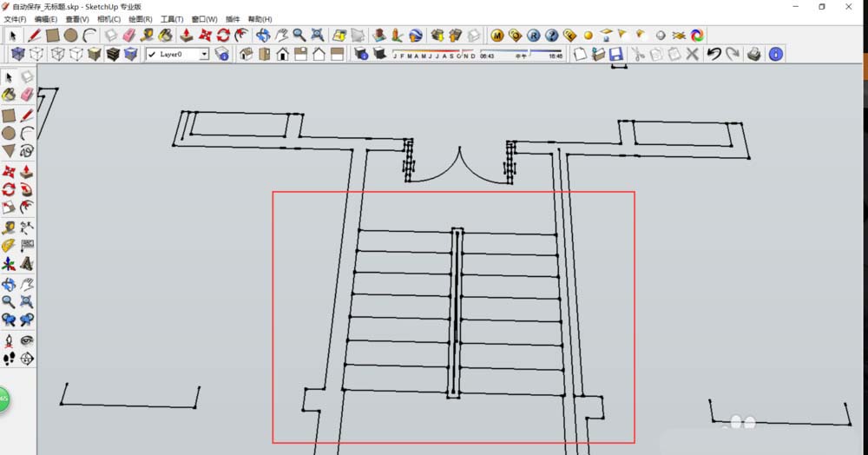Open the 帮助(H) menu
Image resolution: width=868 pixels, height=455 pixels.
pyautogui.click(x=260, y=19)
